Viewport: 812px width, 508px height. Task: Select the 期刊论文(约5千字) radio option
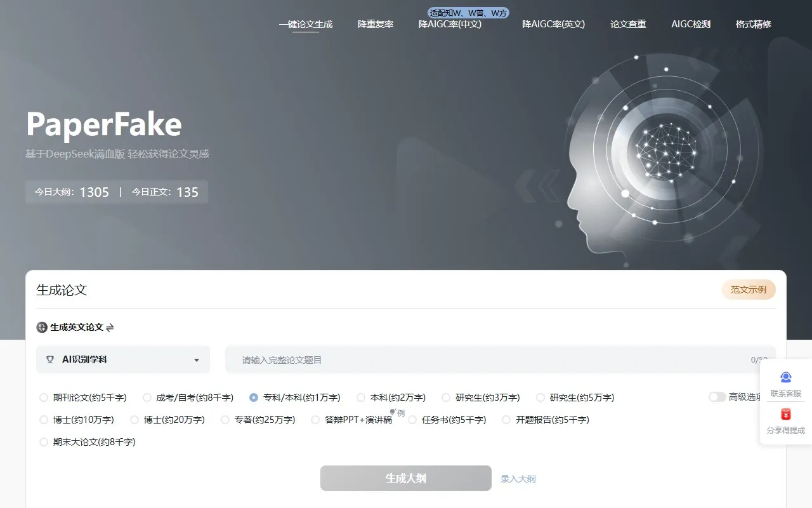(x=44, y=398)
